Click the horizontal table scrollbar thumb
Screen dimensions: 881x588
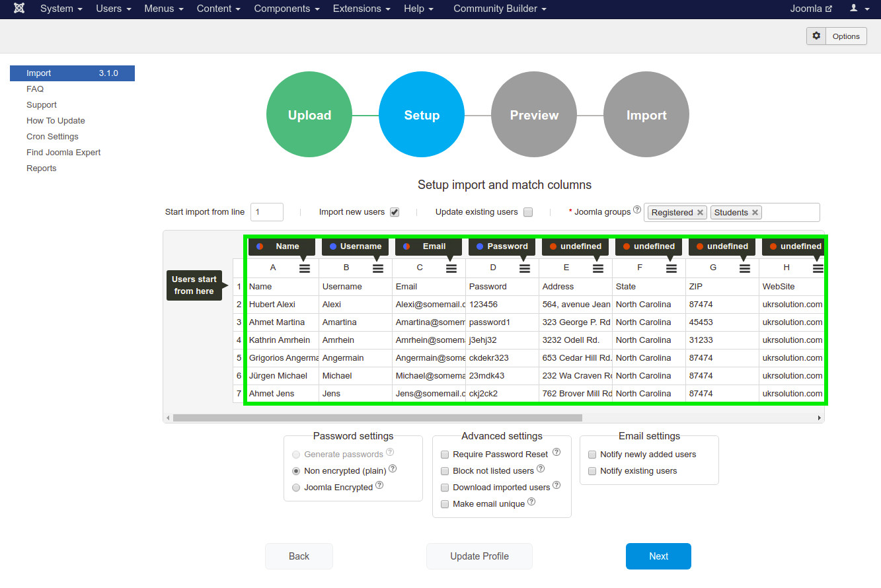[377, 418]
